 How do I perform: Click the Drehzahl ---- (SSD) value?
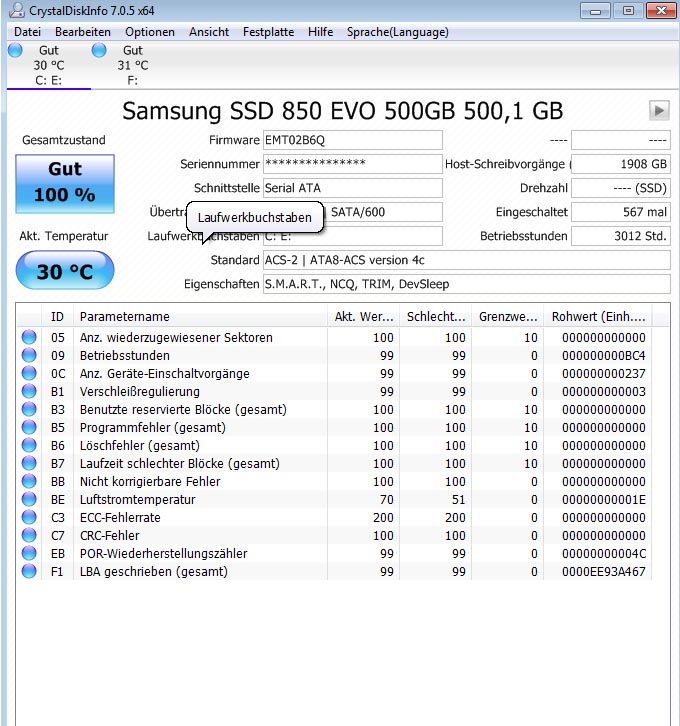point(621,188)
